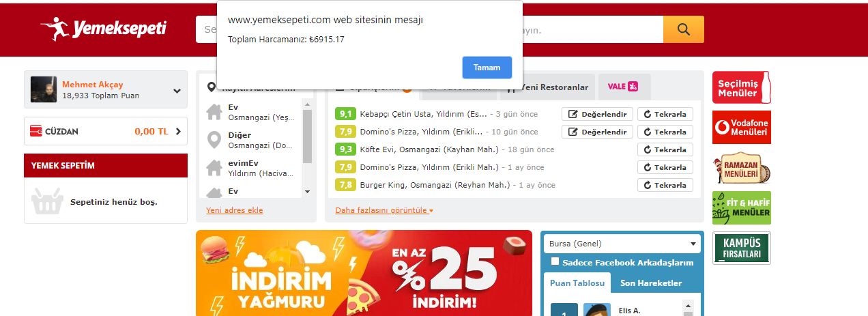Open Kebapçı Çetin Usta restaurant link

[424, 114]
